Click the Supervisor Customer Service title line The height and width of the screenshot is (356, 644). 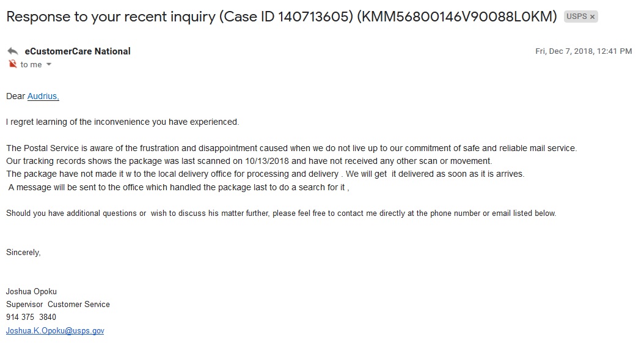[58, 305]
